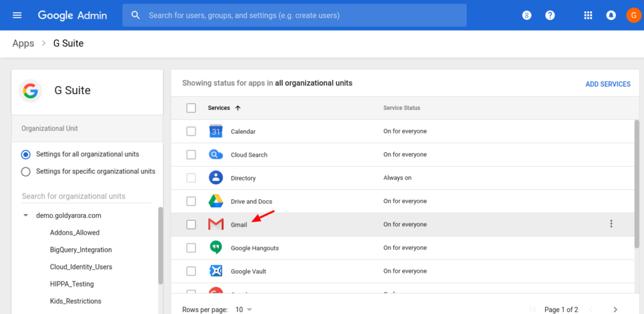Click the Drive and Docs icon

[216, 201]
